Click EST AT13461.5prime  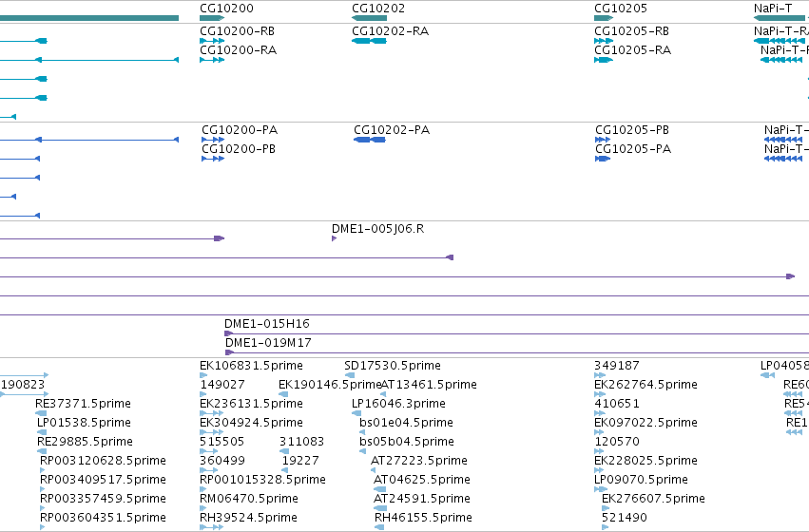click(x=429, y=385)
